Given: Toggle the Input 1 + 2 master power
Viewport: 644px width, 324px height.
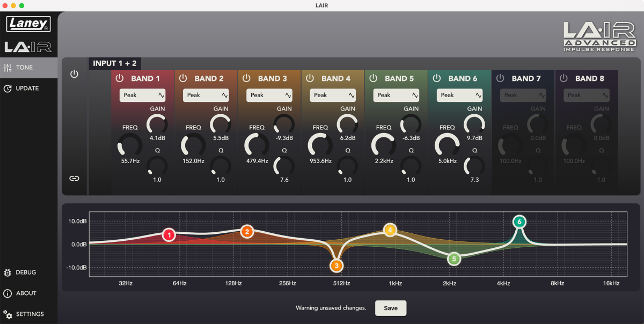Looking at the screenshot, I should pos(74,74).
